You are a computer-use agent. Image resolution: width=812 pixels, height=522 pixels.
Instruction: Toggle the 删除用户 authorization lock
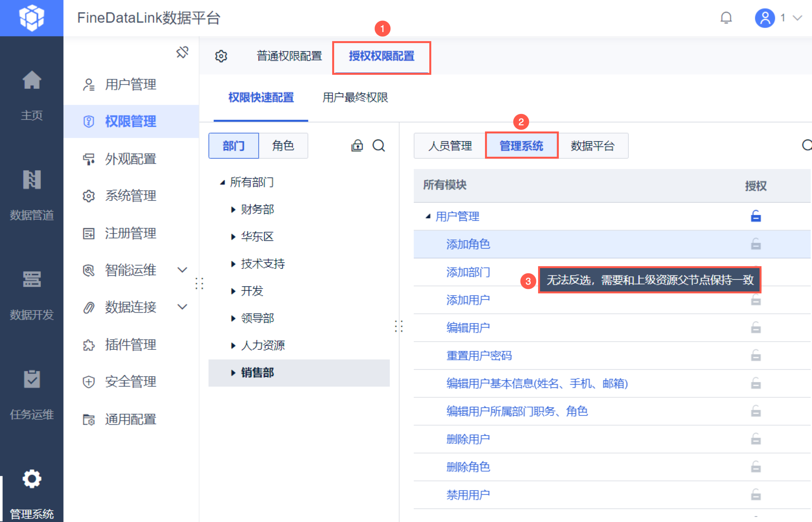pos(755,439)
